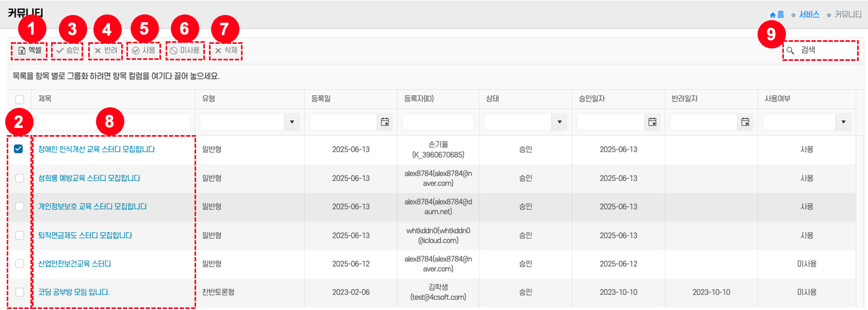Viewport: 868px width, 310px height.
Task: Click the 검색 search input field
Action: [826, 51]
